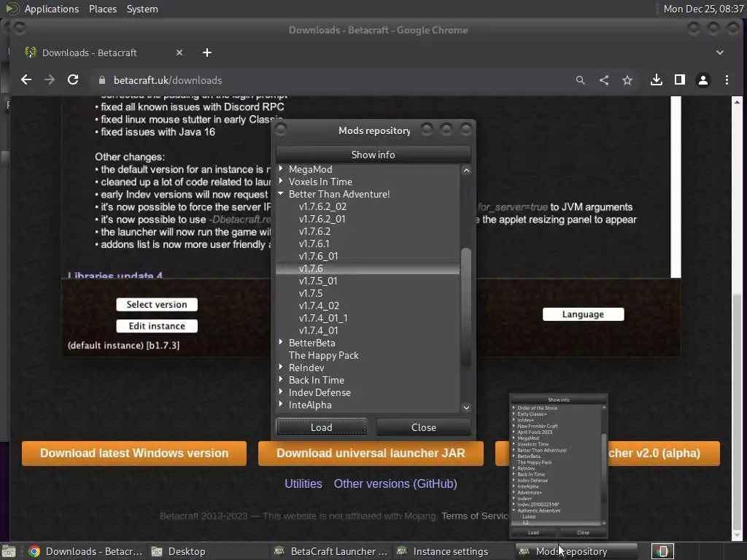Click Download universal launcher JAR
The image size is (747, 560).
[371, 453]
